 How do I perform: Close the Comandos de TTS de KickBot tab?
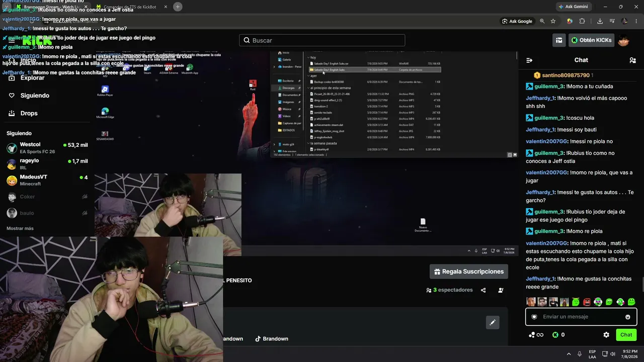(166, 7)
